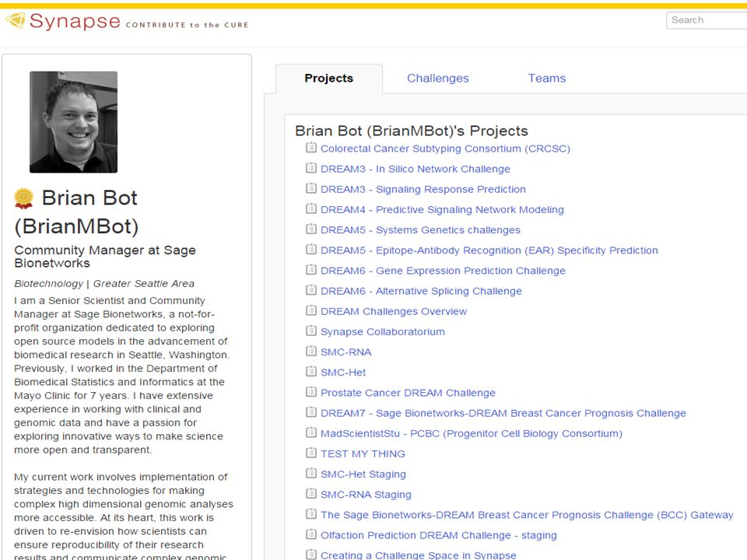Screen dimensions: 747x560
Task: Click project icon beside MadScientistStu - PCBC
Action: pyautogui.click(x=310, y=433)
